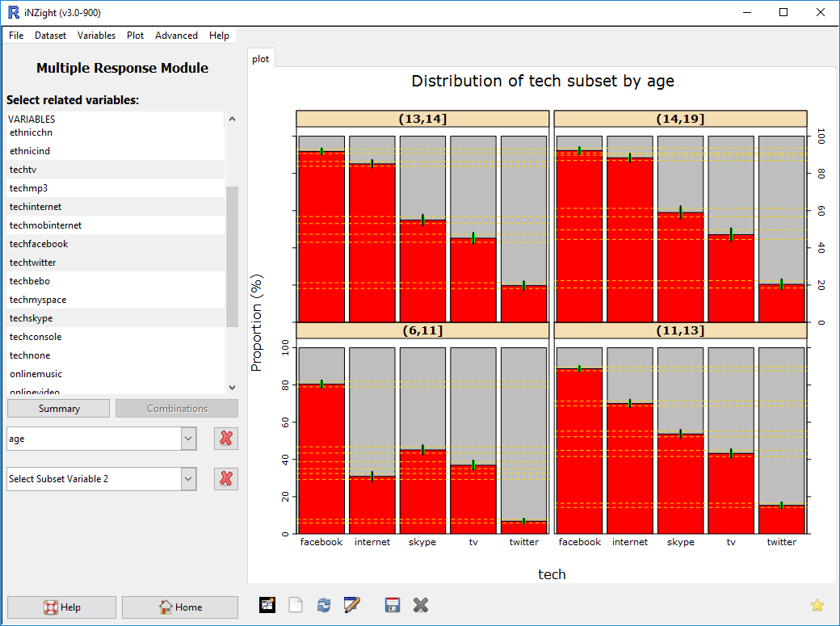Switch to the plot tab
840x626 pixels.
click(x=261, y=59)
